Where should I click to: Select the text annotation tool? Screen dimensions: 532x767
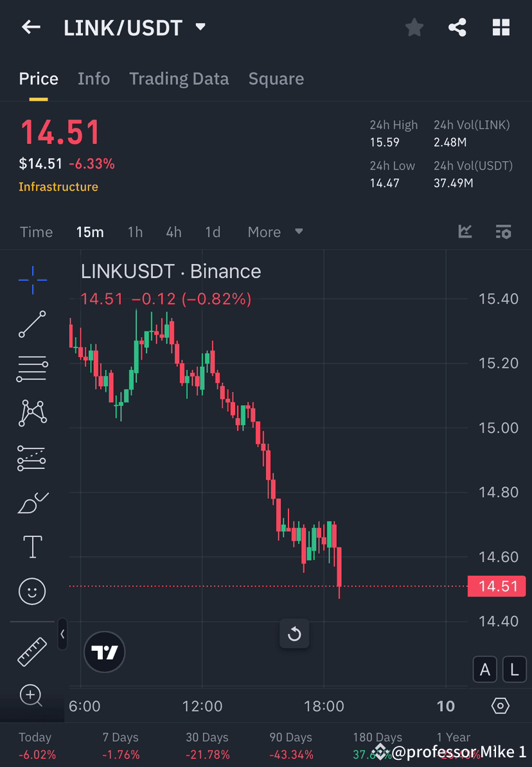32,546
